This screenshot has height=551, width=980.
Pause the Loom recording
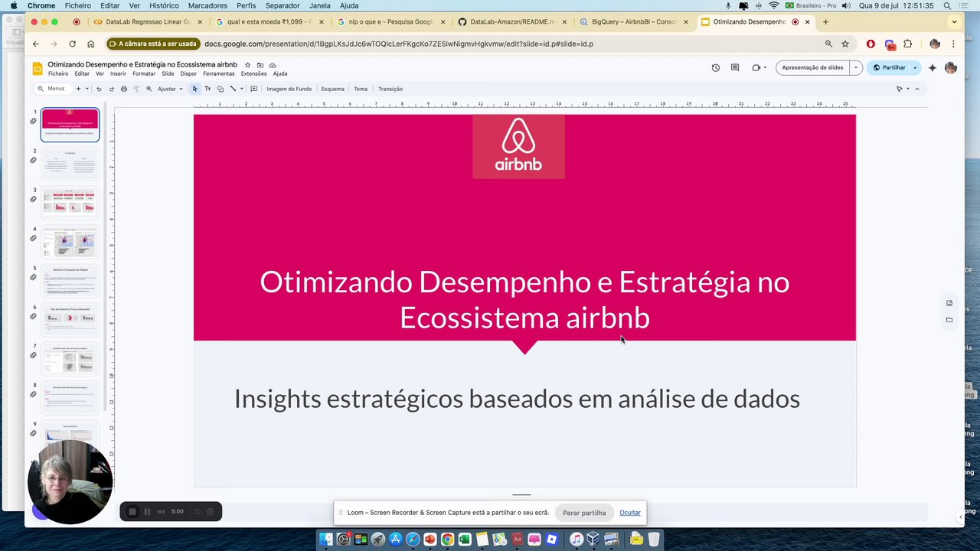[147, 511]
